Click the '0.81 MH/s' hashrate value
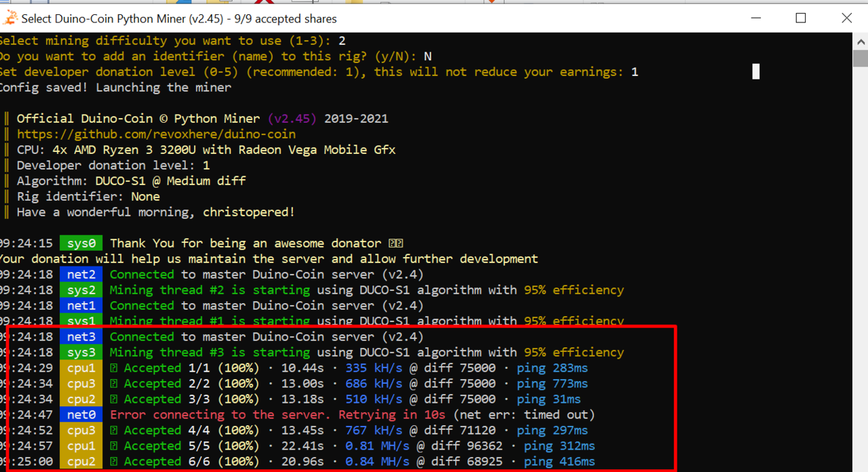Screen dimensions: 868x472 (378, 446)
